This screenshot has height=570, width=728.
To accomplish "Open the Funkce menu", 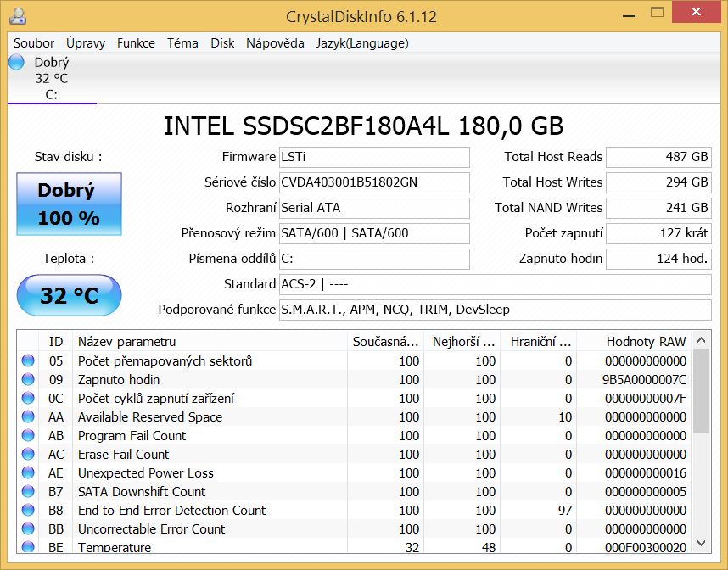I will coord(136,43).
